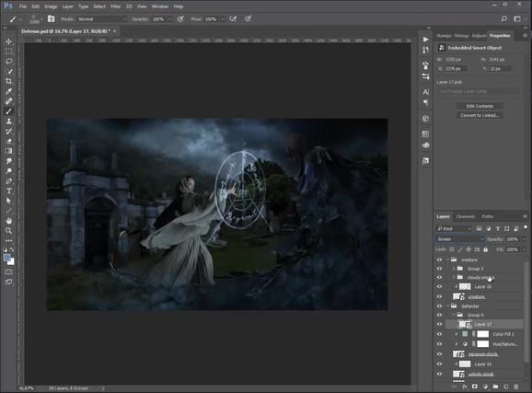Hide Layer 16
Screen dimensions: 532x393
click(x=439, y=364)
